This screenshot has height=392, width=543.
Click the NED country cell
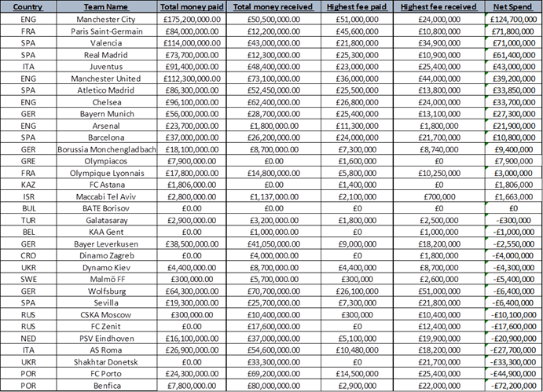coord(28,339)
